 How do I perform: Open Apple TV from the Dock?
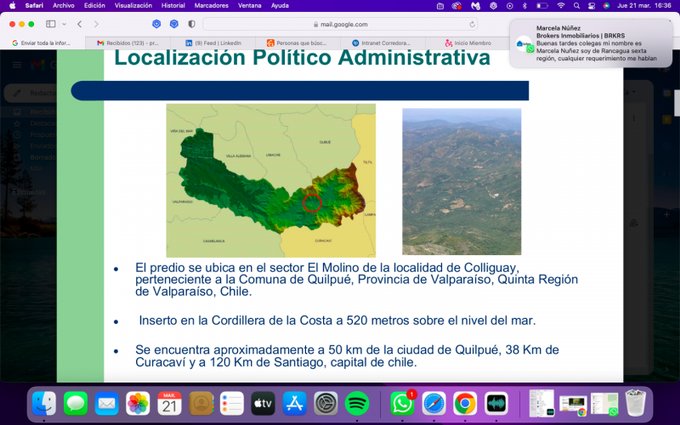pos(263,403)
